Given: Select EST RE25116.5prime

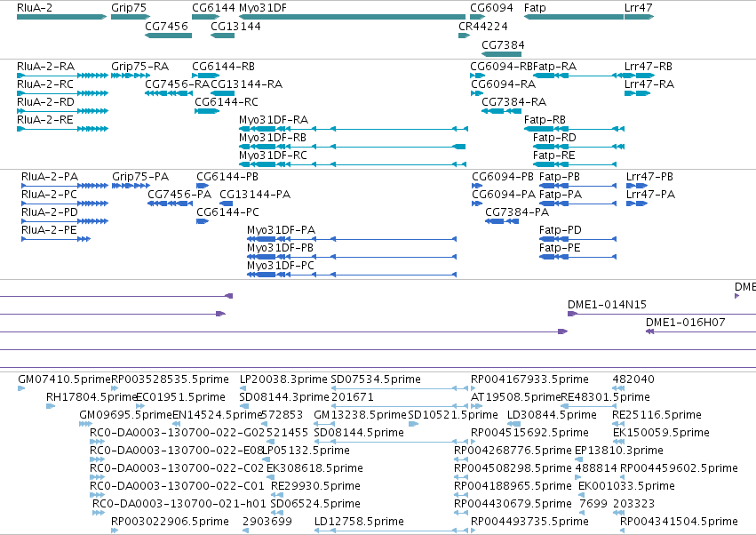Looking at the screenshot, I should point(618,424).
